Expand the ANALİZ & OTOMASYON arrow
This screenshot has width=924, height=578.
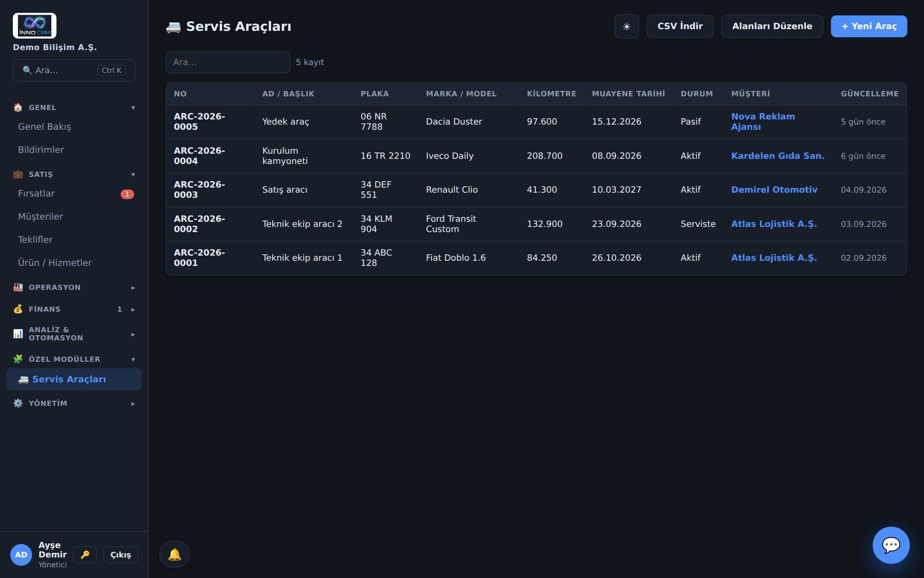click(133, 334)
